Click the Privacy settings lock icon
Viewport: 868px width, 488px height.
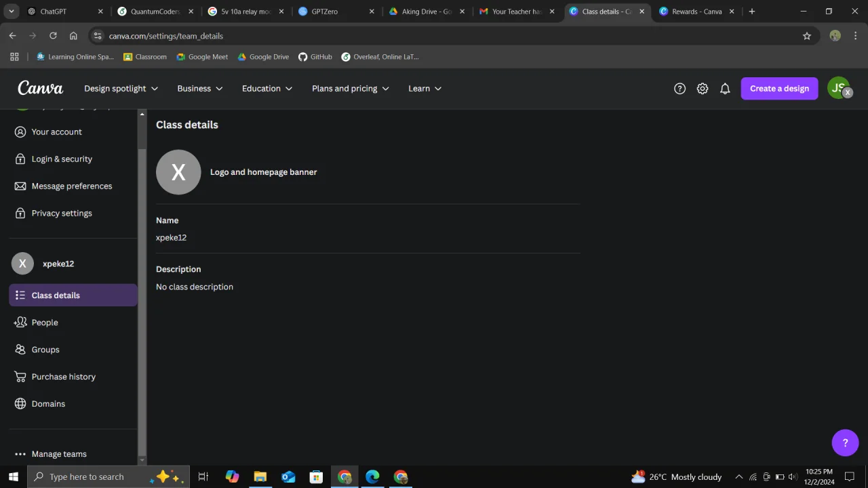pyautogui.click(x=20, y=213)
